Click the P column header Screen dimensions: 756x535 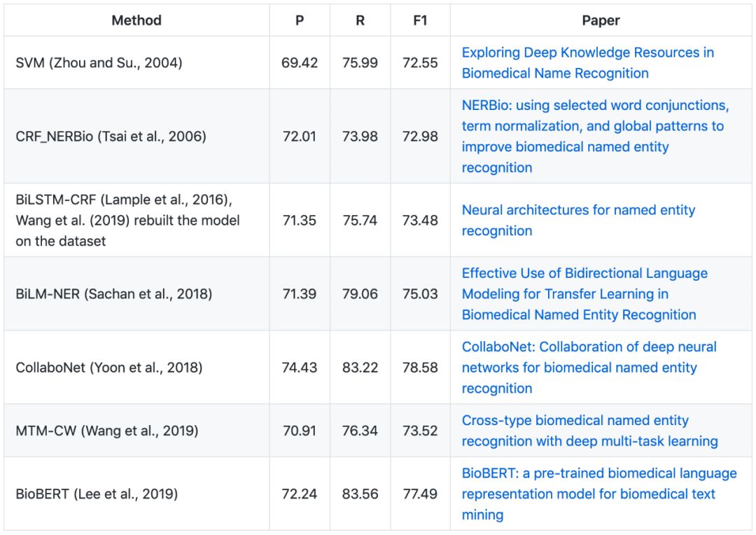[x=300, y=21]
